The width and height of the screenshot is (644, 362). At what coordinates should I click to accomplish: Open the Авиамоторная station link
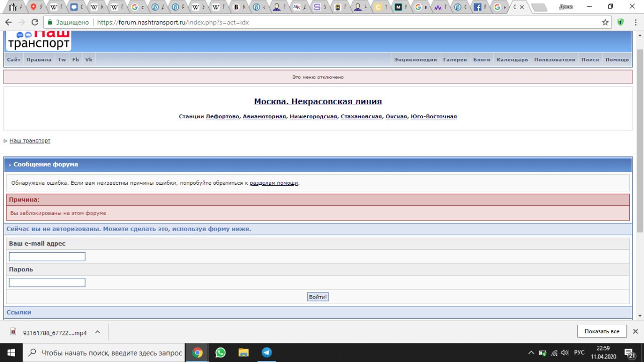[x=264, y=116]
